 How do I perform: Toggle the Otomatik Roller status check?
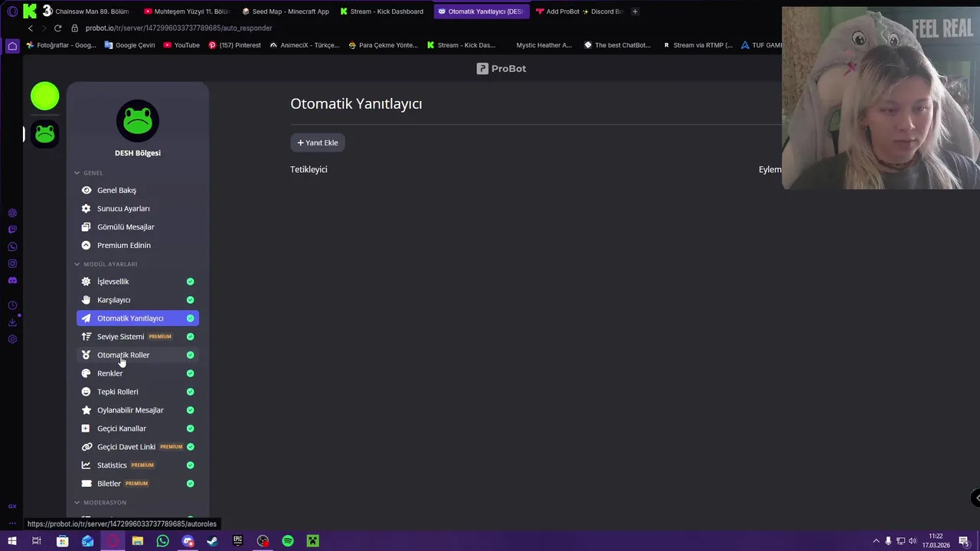pyautogui.click(x=190, y=355)
